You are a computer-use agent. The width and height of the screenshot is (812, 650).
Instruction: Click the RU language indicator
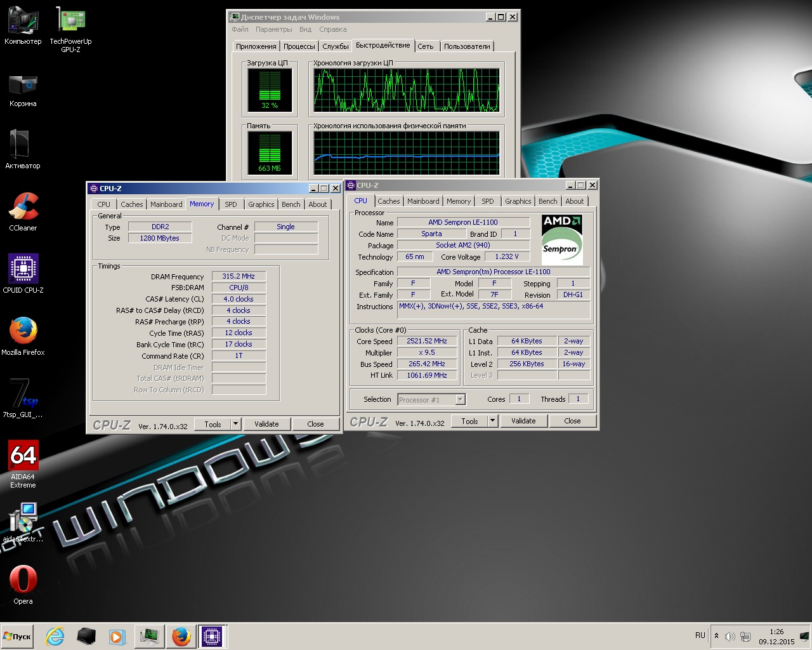point(700,635)
